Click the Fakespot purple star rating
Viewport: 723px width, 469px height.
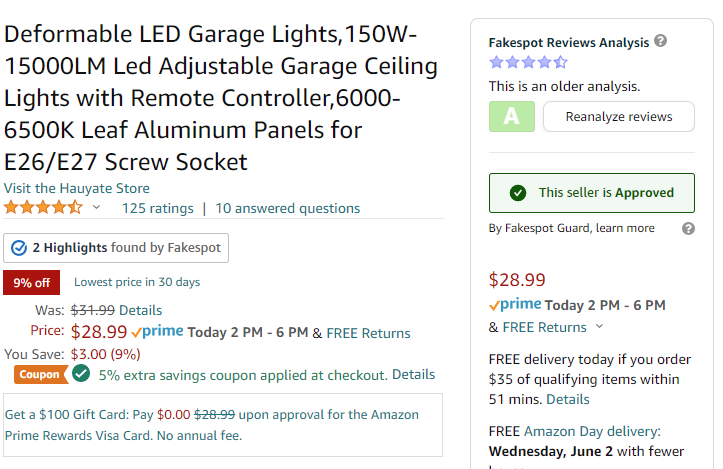528,62
